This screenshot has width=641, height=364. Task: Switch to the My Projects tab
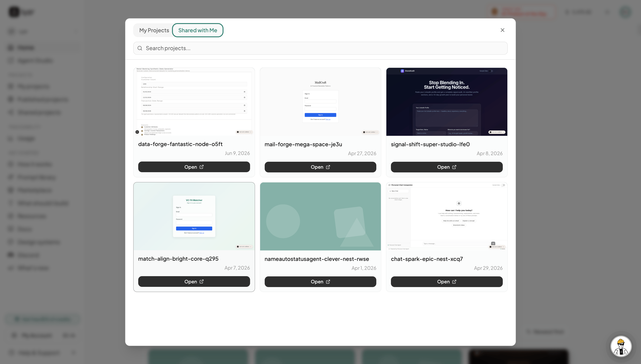point(154,30)
